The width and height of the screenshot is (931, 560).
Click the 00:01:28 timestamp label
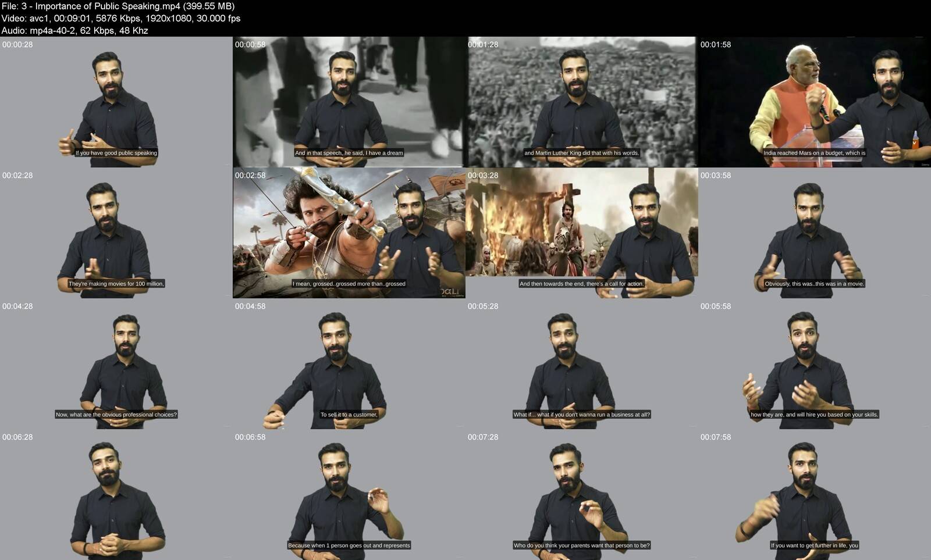tap(483, 45)
